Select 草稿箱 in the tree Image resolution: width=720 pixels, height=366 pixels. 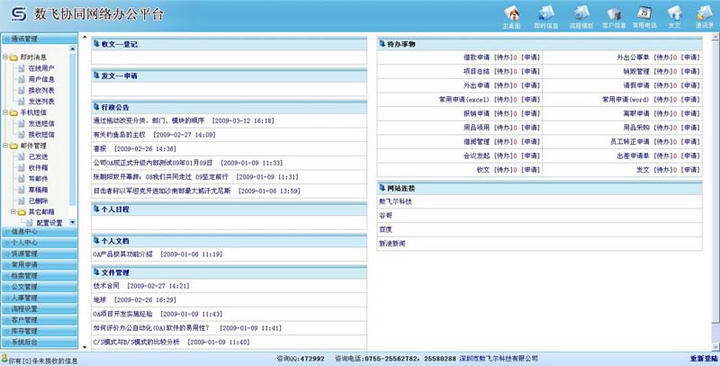click(38, 190)
